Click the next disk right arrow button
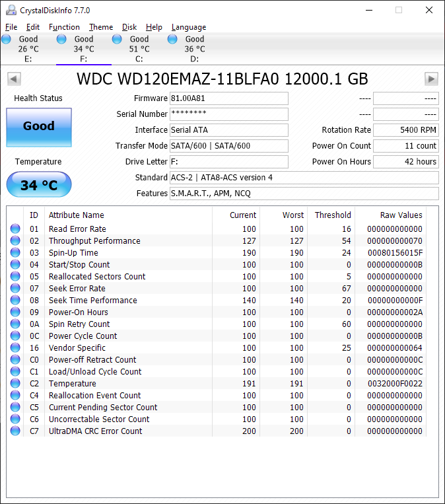The image size is (445, 504). (x=431, y=79)
